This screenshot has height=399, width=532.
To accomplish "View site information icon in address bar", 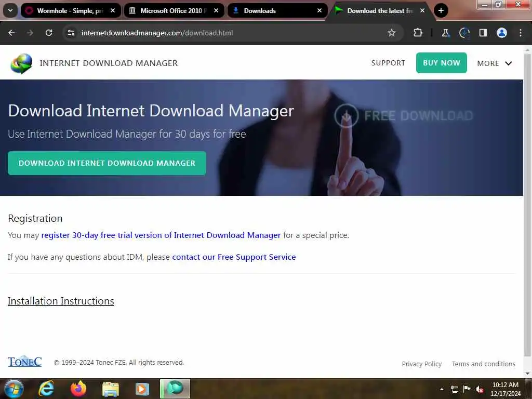I will coord(71,33).
